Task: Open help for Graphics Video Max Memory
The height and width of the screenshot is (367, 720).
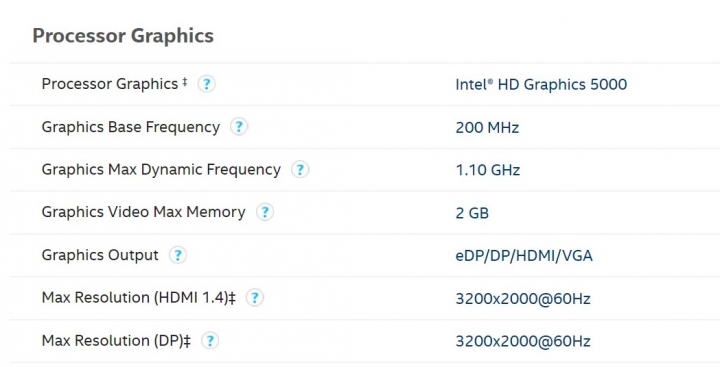Action: (264, 212)
